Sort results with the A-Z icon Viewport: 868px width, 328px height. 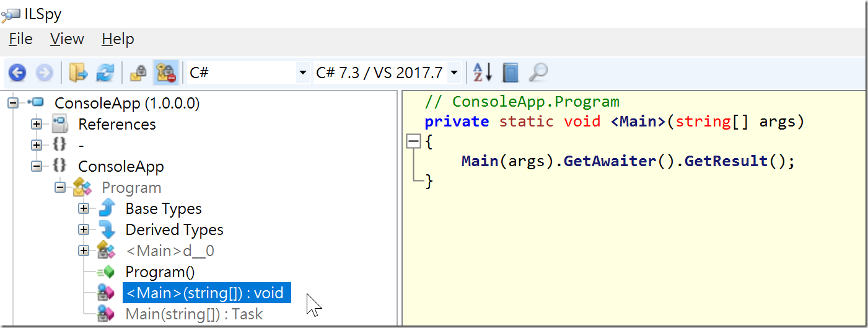tap(483, 73)
